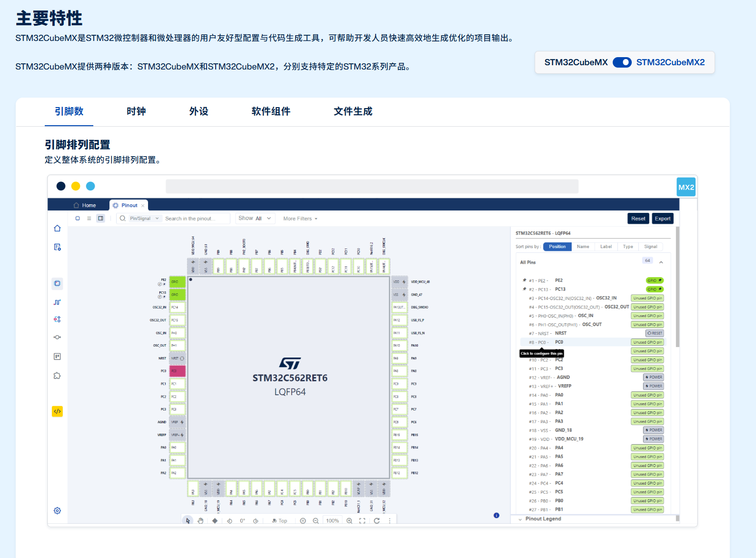
Task: Toggle the Top view button in bottom toolbar
Action: pyautogui.click(x=280, y=521)
